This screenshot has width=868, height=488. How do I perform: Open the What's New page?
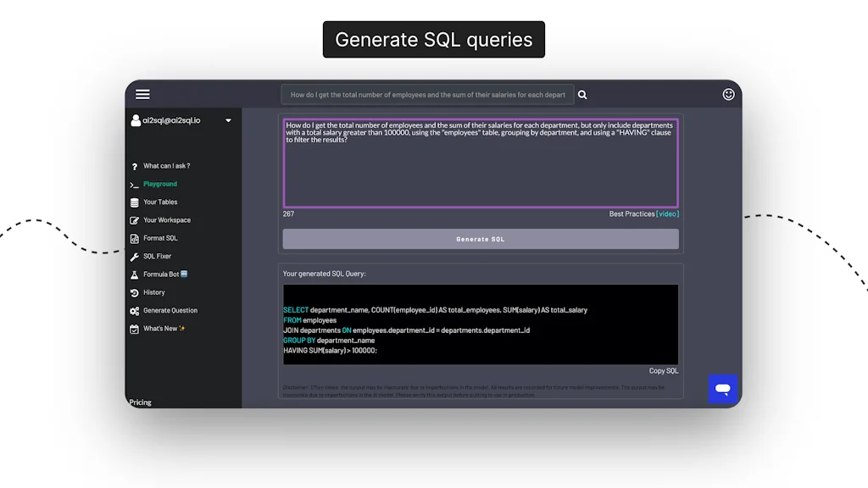click(158, 329)
